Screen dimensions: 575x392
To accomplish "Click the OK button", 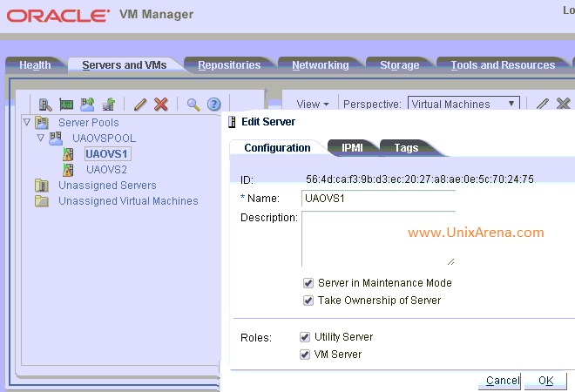I will click(545, 381).
